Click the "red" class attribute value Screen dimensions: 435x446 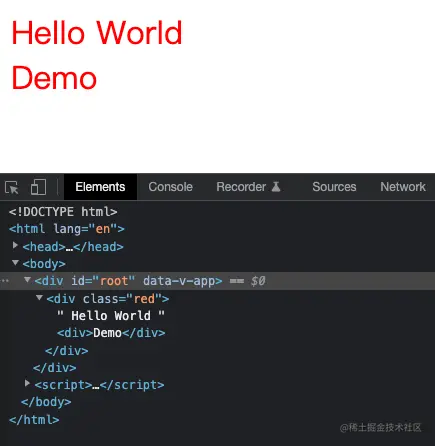[144, 299]
